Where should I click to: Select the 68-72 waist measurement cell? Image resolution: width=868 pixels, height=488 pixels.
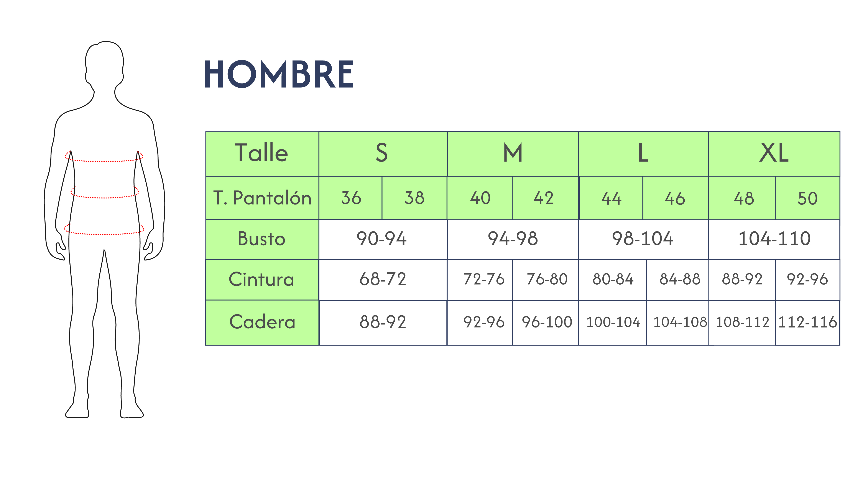383,280
